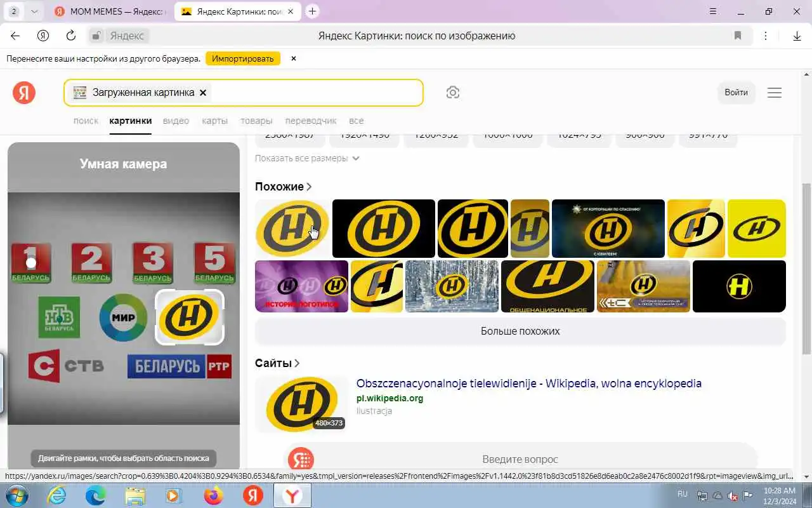
Task: Open the snowy forest logo thumbnail
Action: [452, 286]
